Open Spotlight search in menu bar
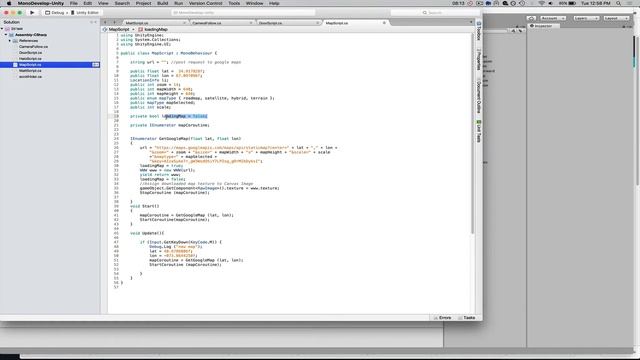The height and width of the screenshot is (360, 640). pos(618,3)
